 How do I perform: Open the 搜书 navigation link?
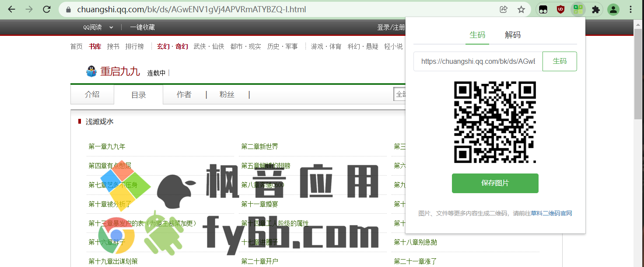tap(113, 46)
